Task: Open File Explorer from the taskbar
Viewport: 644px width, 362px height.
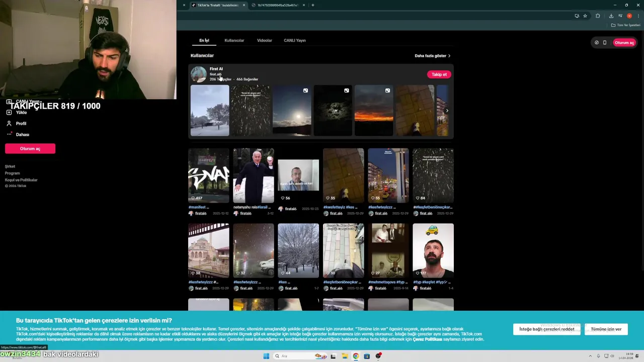Action: tap(345, 356)
